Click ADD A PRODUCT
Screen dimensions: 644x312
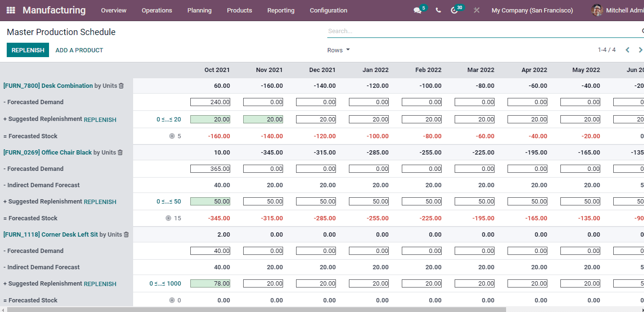click(79, 50)
